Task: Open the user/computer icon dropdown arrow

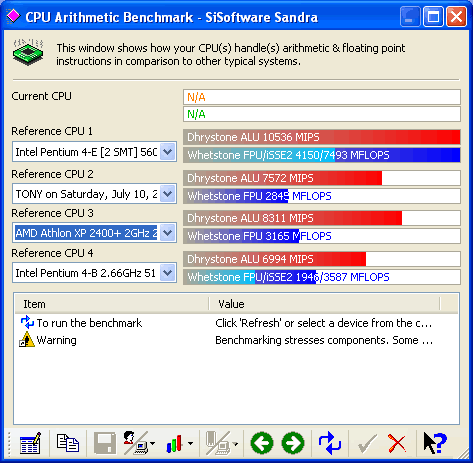Action: [x=152, y=443]
